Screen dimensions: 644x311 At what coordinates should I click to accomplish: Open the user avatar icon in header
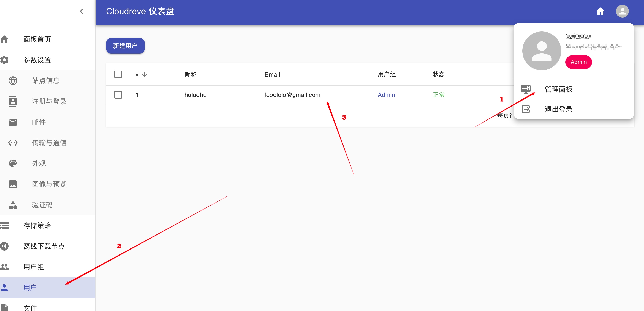pyautogui.click(x=622, y=11)
